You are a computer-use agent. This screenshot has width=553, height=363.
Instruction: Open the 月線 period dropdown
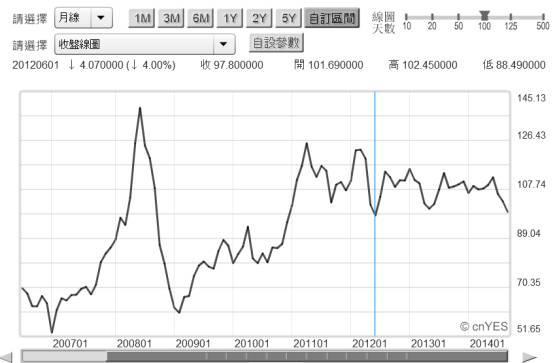coord(84,18)
